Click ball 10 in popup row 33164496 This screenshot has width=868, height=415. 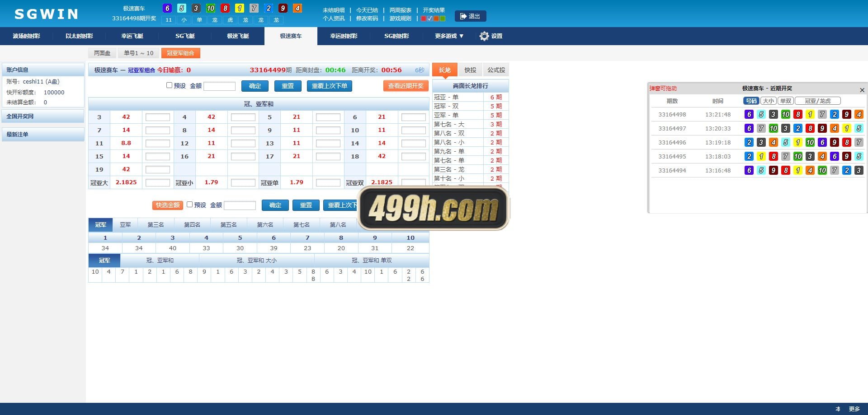coord(810,143)
